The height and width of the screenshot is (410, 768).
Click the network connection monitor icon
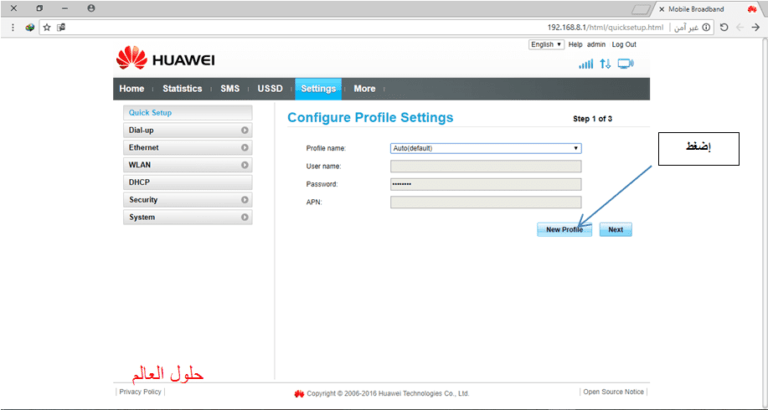(626, 64)
